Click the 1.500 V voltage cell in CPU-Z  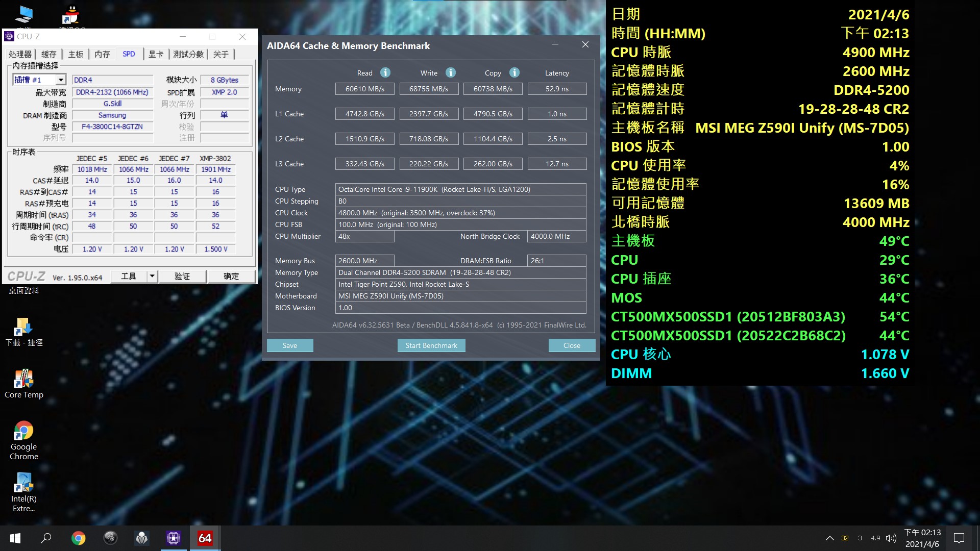pyautogui.click(x=215, y=249)
